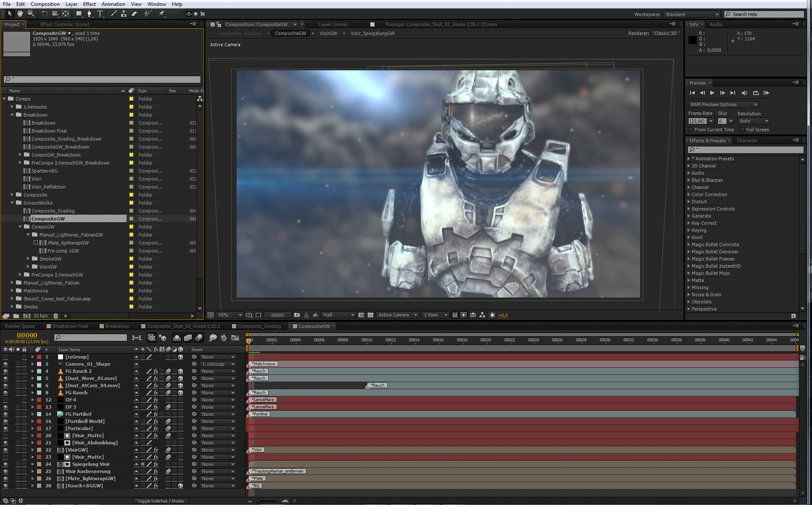Toggle visibility eye of Camera_01_Shape layer
Viewport: 812px width, 505px height.
[x=5, y=364]
